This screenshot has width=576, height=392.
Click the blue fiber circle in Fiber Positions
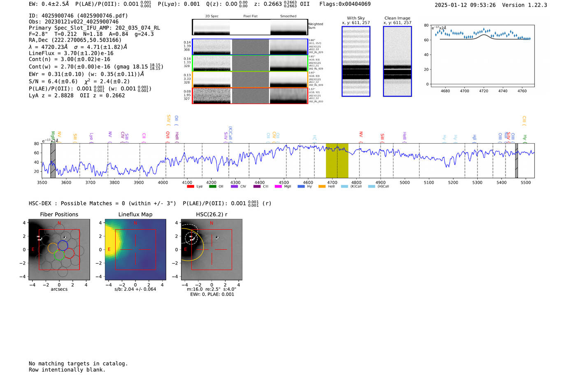coord(63,245)
